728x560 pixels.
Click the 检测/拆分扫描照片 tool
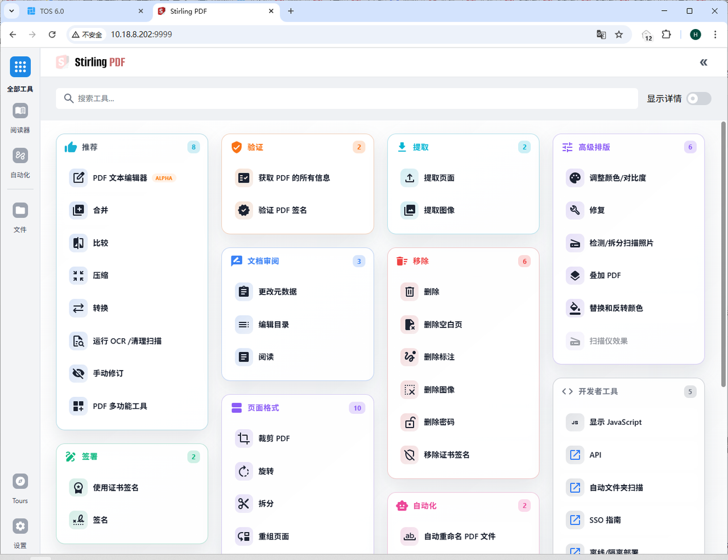pyautogui.click(x=628, y=243)
